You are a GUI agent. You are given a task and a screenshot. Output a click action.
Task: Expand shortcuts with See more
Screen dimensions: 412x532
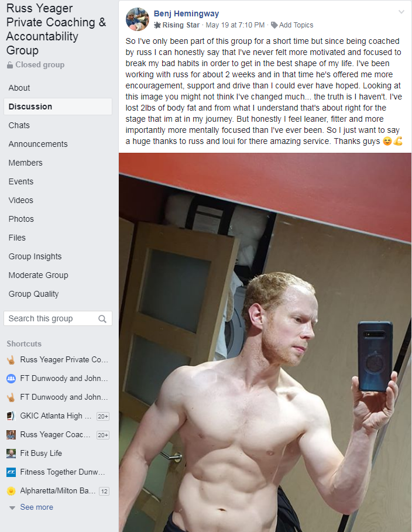(37, 507)
